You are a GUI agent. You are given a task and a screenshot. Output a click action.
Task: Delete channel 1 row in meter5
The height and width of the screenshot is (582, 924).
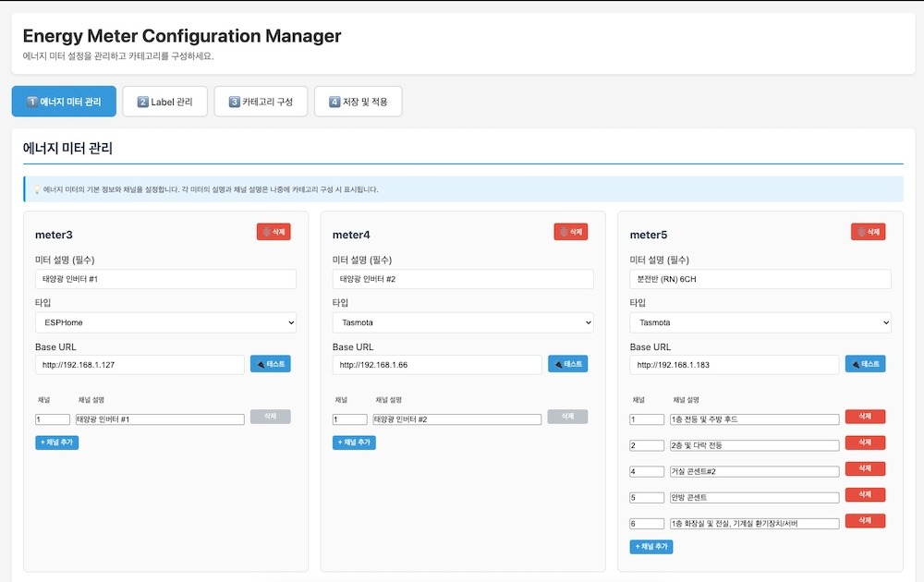point(865,418)
